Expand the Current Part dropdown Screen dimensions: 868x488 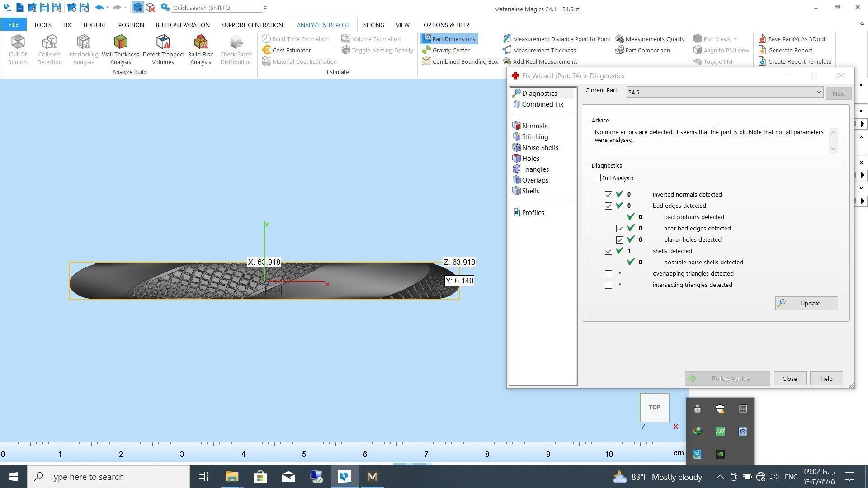click(818, 92)
